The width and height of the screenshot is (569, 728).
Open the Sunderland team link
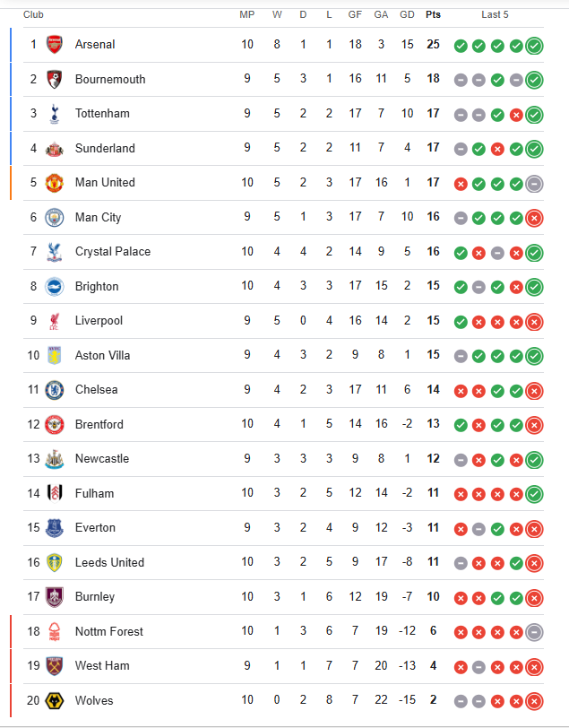(105, 148)
